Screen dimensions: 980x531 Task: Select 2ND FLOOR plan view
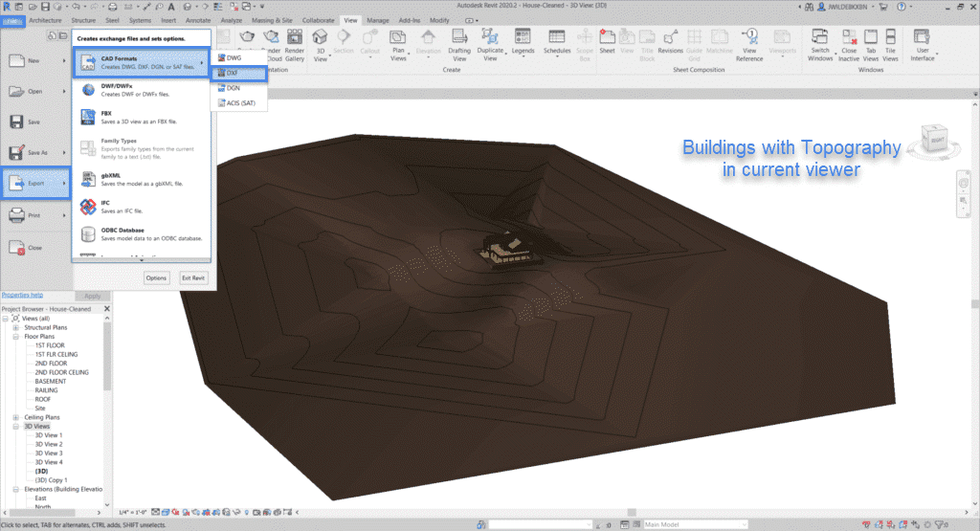tap(51, 363)
